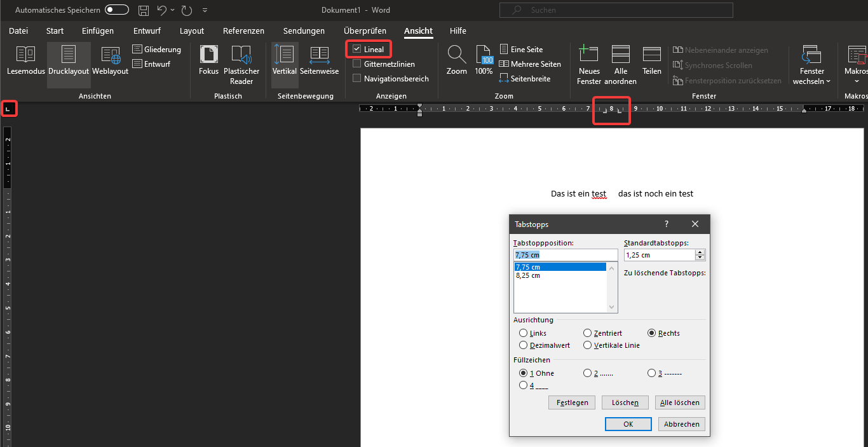Click Abbrechen in Tabstopps dialog
The height and width of the screenshot is (447, 868).
pyautogui.click(x=681, y=424)
